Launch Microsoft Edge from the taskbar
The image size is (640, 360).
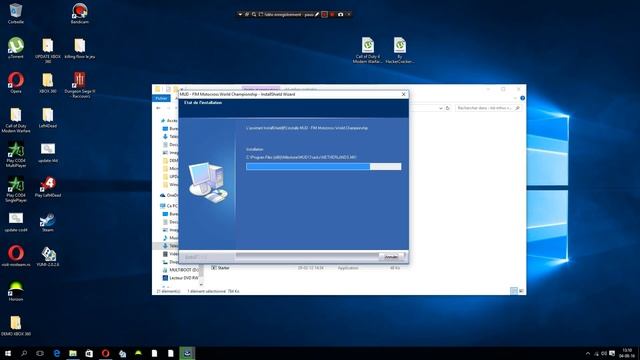pyautogui.click(x=57, y=353)
